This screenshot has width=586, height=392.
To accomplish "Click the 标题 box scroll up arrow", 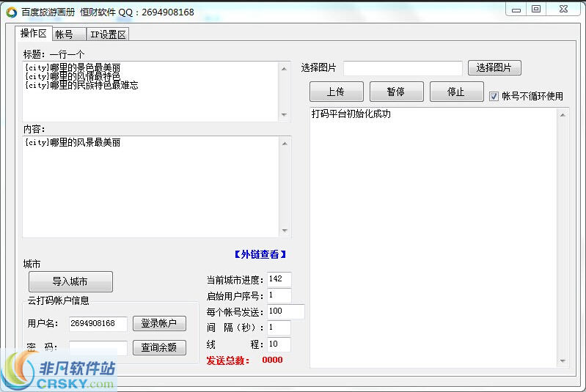I will point(284,69).
